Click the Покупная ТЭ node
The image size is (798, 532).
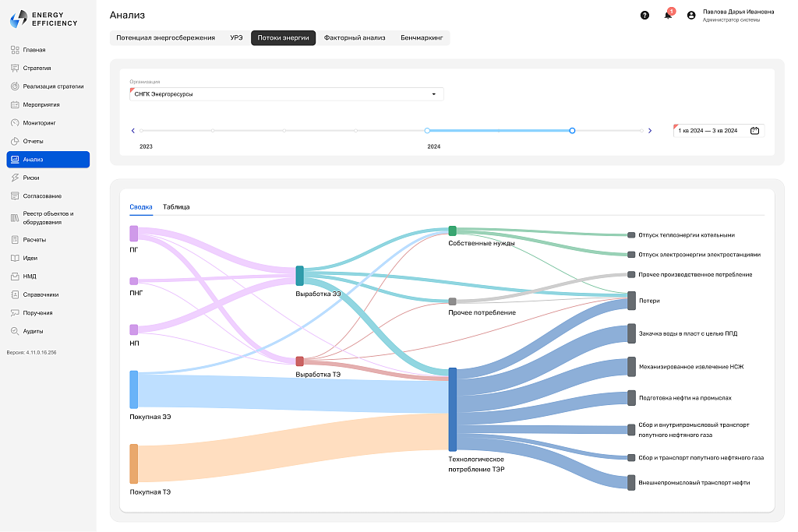coord(134,464)
